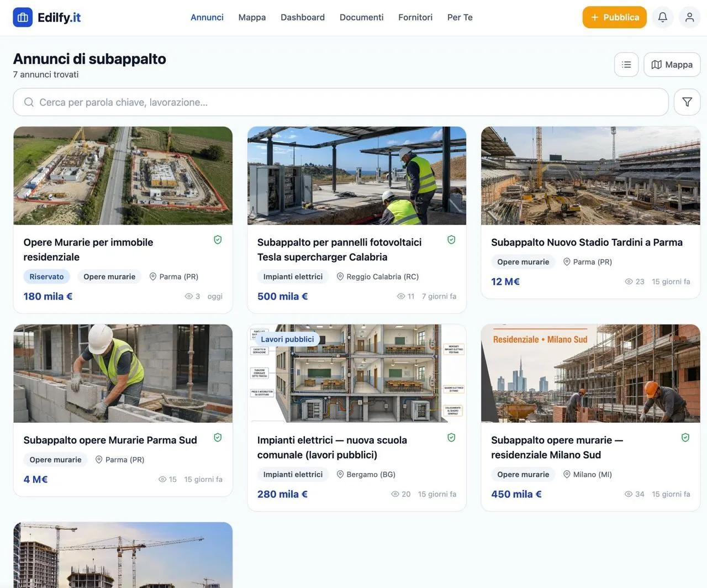Click solar panel workers thumbnail
707x588 pixels.
357,176
